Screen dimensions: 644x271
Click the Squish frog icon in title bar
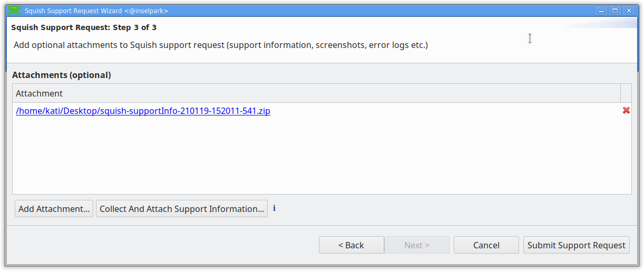click(14, 11)
